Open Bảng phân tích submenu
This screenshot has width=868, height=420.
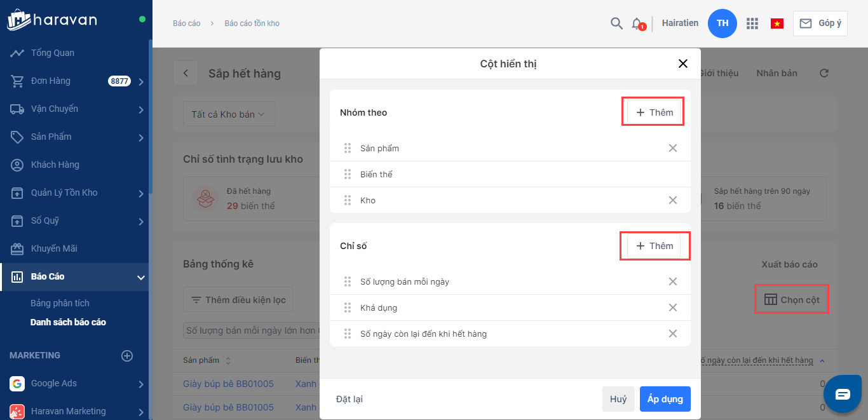[x=60, y=303]
